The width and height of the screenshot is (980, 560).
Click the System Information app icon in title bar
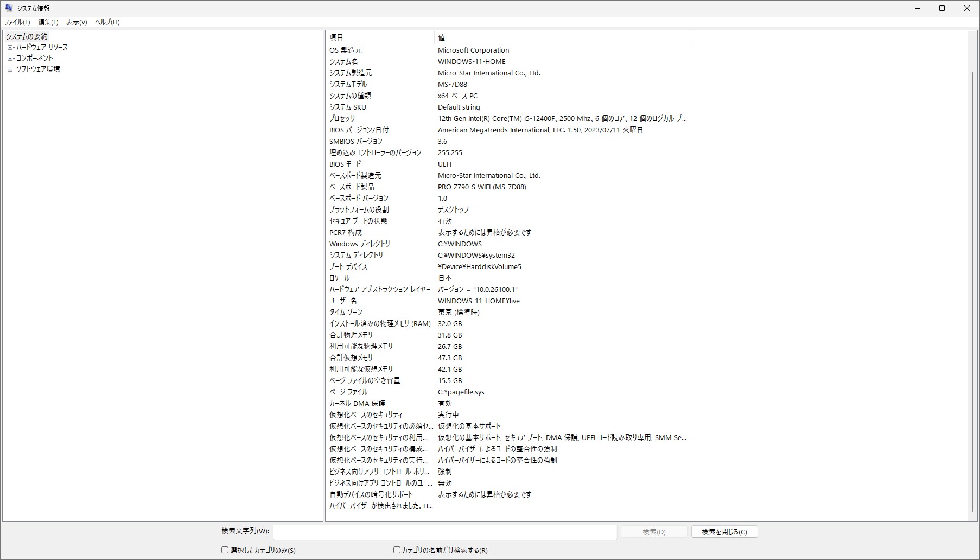9,8
